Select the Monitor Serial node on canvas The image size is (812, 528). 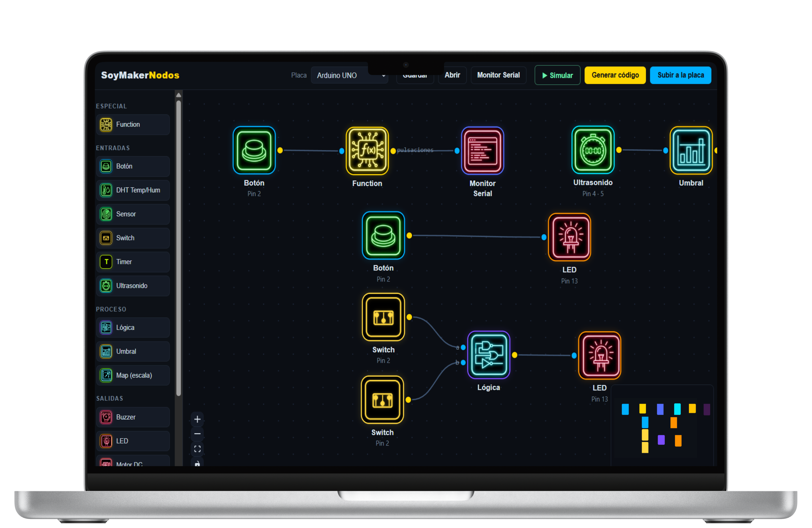click(x=483, y=151)
